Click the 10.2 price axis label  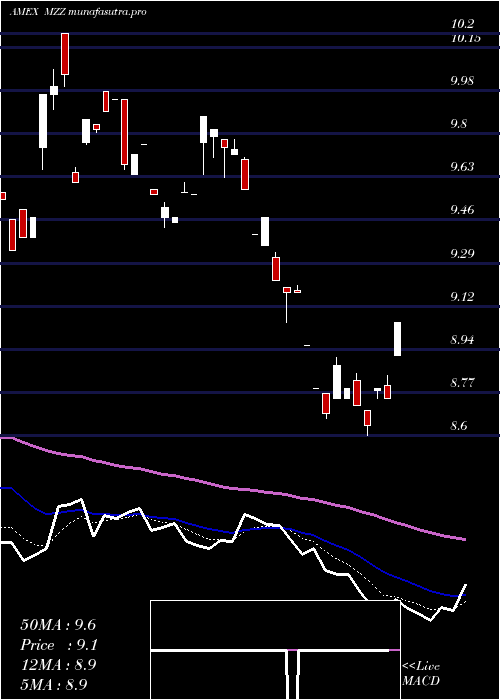click(x=462, y=24)
